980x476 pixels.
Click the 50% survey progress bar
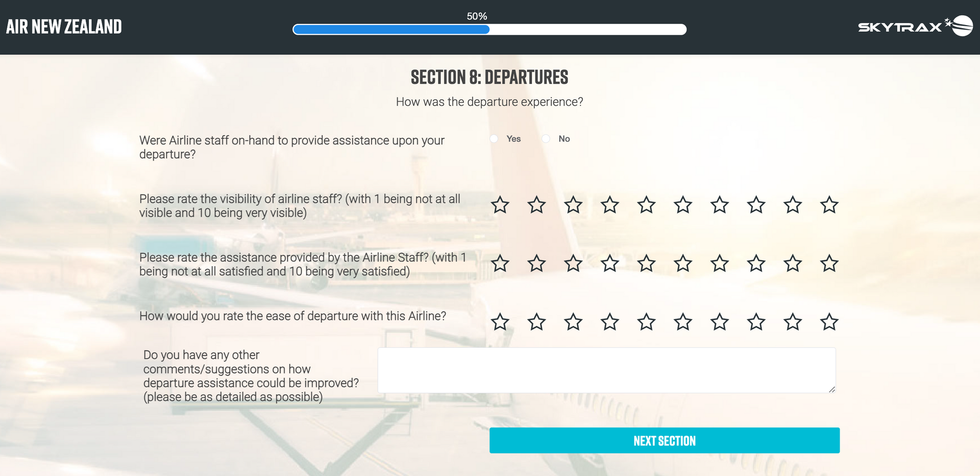coord(489,30)
